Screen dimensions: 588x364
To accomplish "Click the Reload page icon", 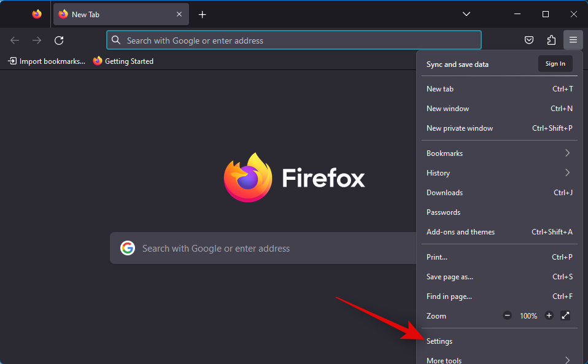I will (x=59, y=41).
